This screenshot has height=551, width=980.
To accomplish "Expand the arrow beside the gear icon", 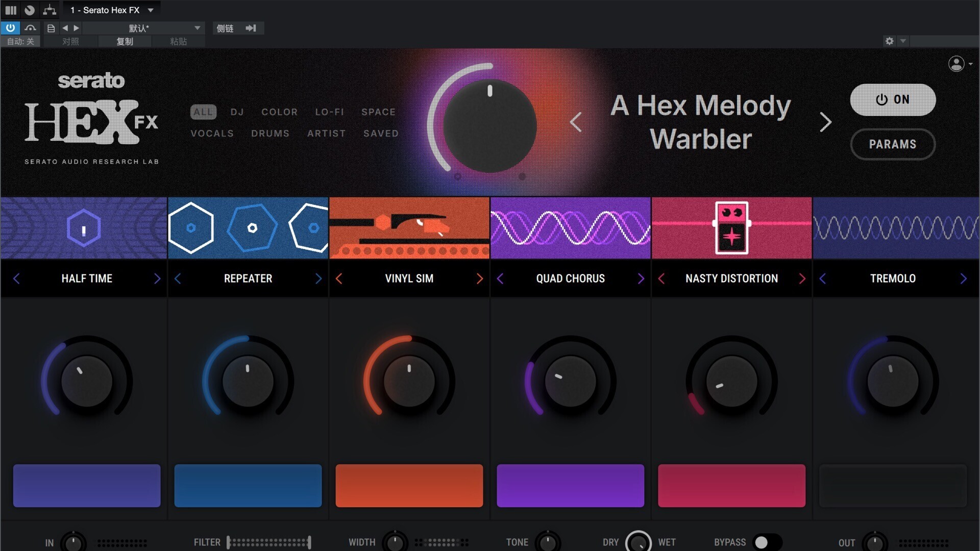I will 903,41.
